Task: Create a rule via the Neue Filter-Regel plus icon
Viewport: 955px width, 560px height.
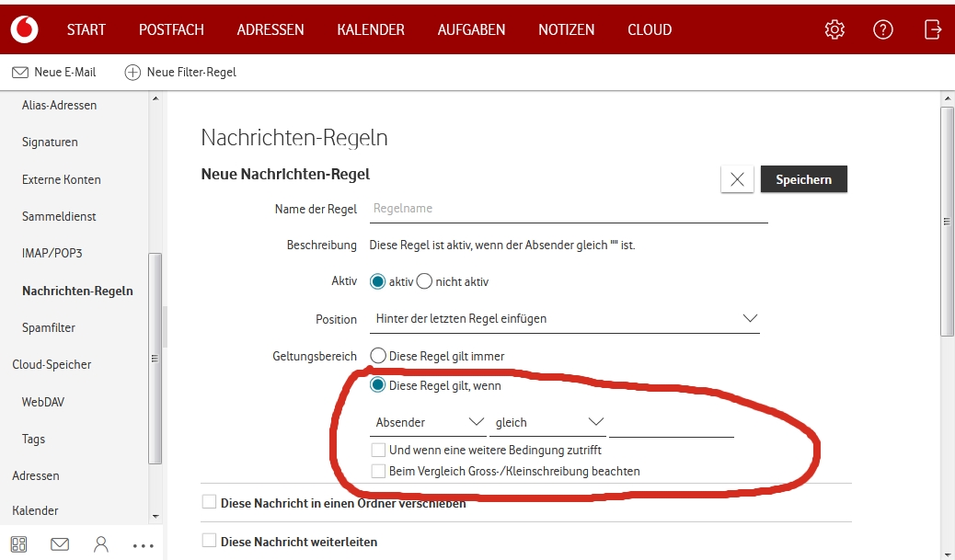Action: pyautogui.click(x=133, y=71)
